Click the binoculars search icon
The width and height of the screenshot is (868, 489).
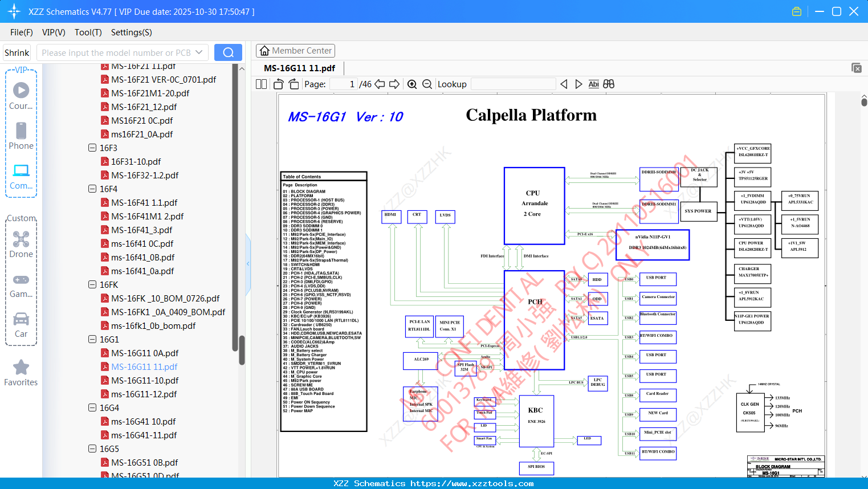[x=609, y=84]
